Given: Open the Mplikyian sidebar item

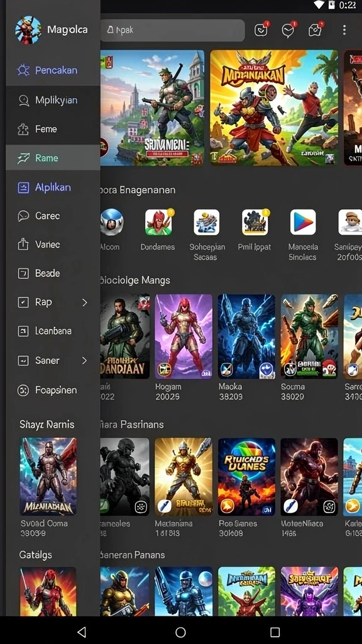Looking at the screenshot, I should coord(53,100).
